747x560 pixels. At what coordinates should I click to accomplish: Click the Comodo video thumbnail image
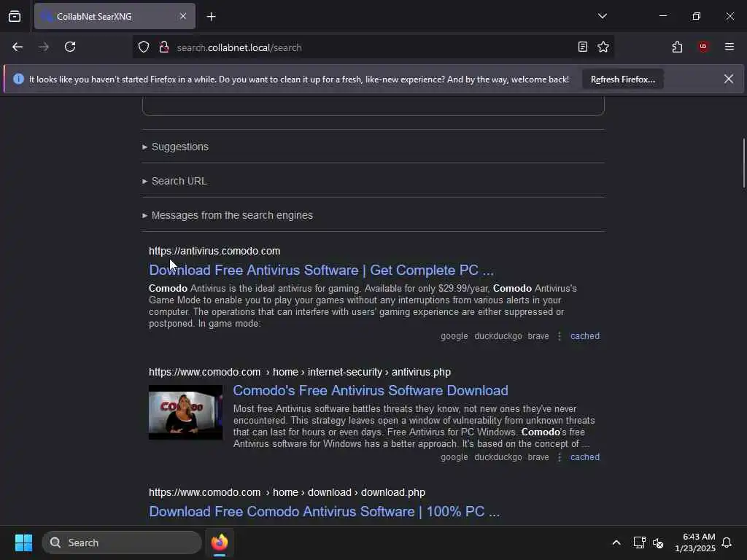tap(185, 413)
